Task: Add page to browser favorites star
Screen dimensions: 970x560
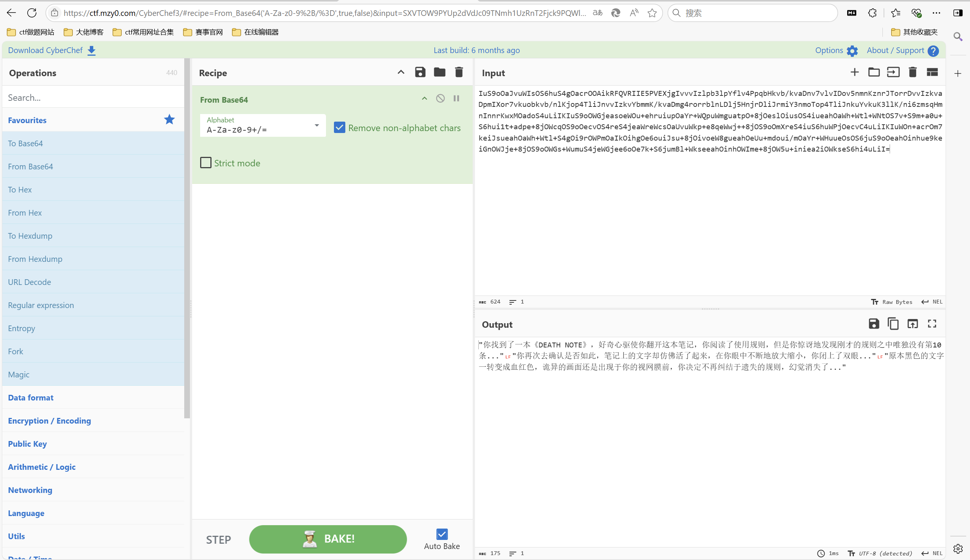Action: pos(652,13)
